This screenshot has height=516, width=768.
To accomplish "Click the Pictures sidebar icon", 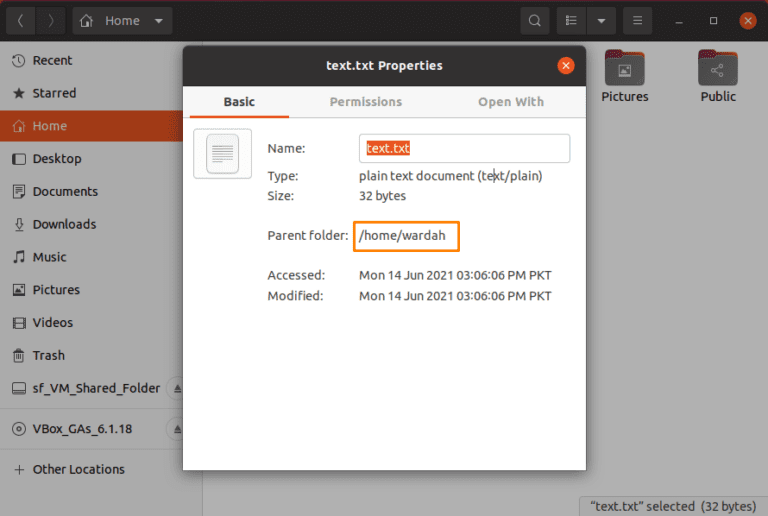I will (x=19, y=290).
